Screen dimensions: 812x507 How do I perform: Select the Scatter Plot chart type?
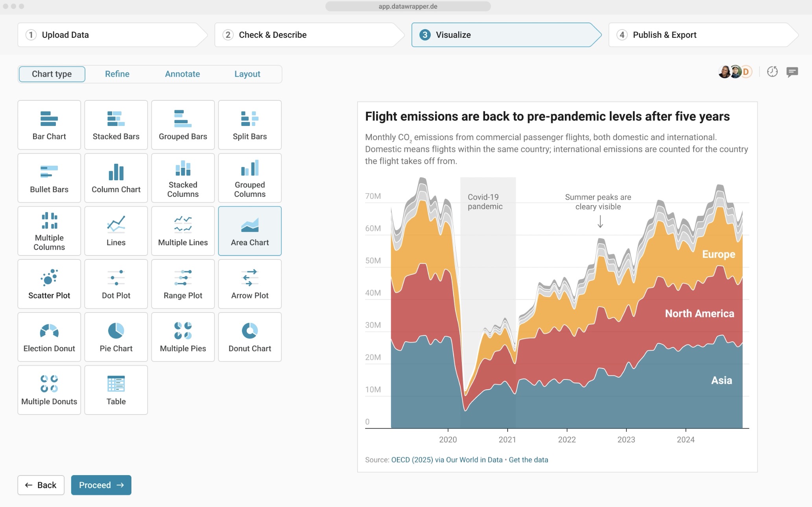pyautogui.click(x=49, y=284)
